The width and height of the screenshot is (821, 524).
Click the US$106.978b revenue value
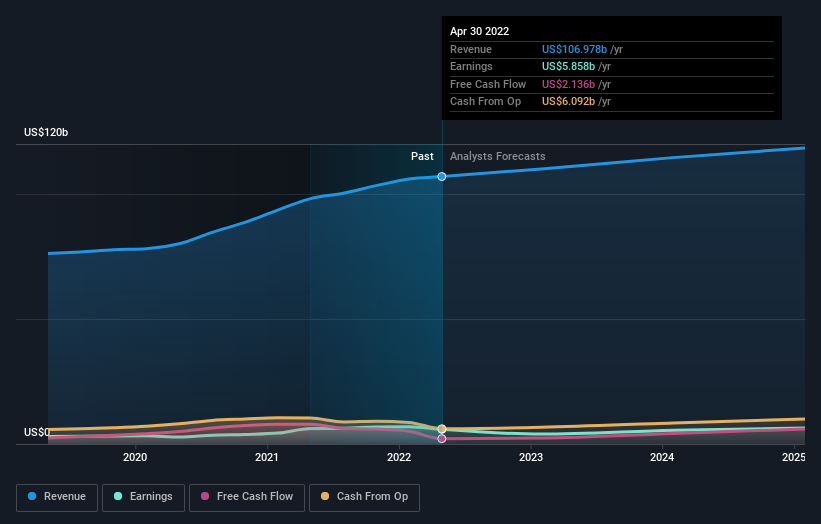(x=574, y=49)
